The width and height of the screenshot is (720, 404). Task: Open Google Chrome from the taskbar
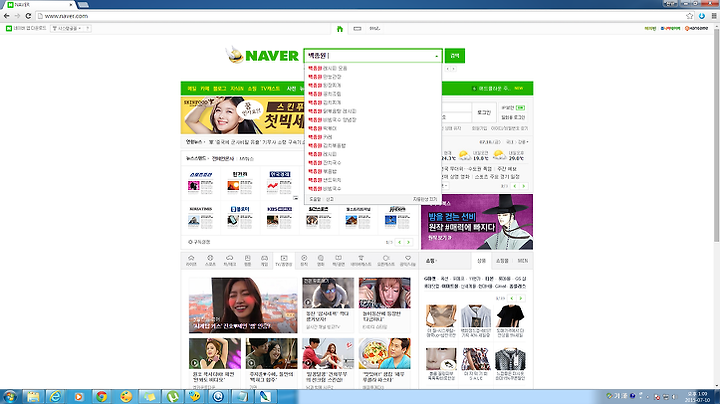[x=101, y=396]
